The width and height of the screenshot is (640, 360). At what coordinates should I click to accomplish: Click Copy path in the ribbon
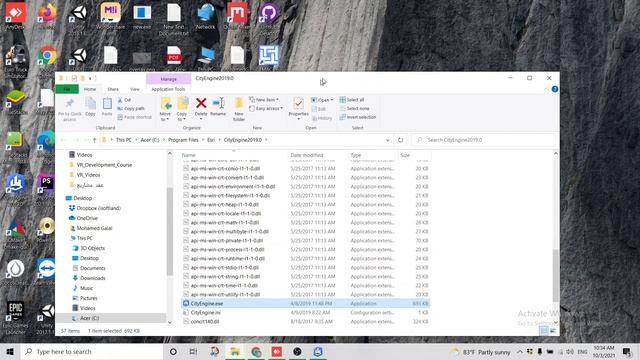click(131, 109)
